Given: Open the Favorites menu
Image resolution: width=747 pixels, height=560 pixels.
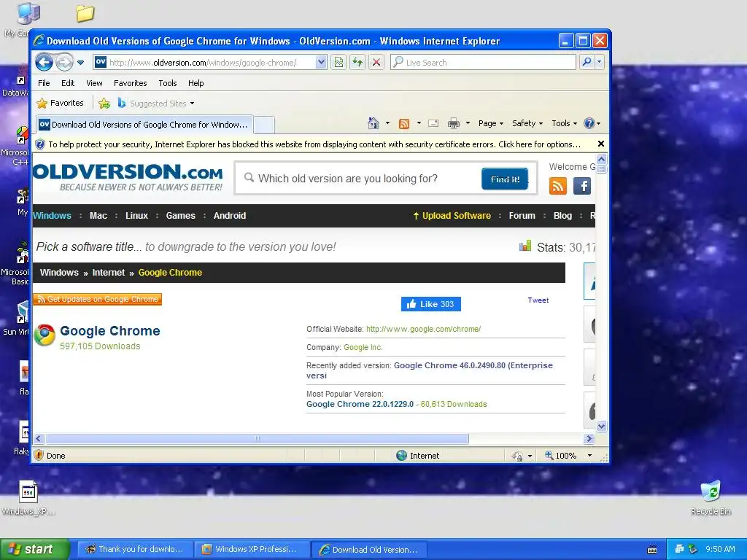Looking at the screenshot, I should (x=130, y=83).
